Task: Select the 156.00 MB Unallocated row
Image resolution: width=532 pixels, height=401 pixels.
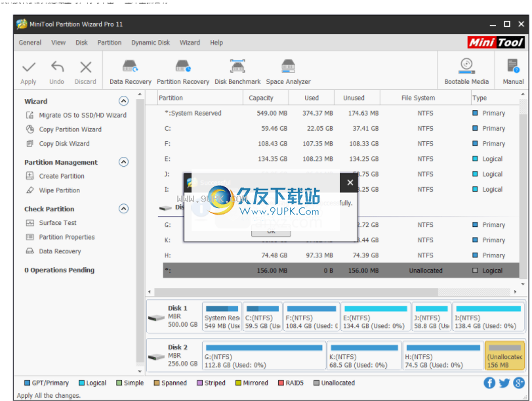Action: 340,270
